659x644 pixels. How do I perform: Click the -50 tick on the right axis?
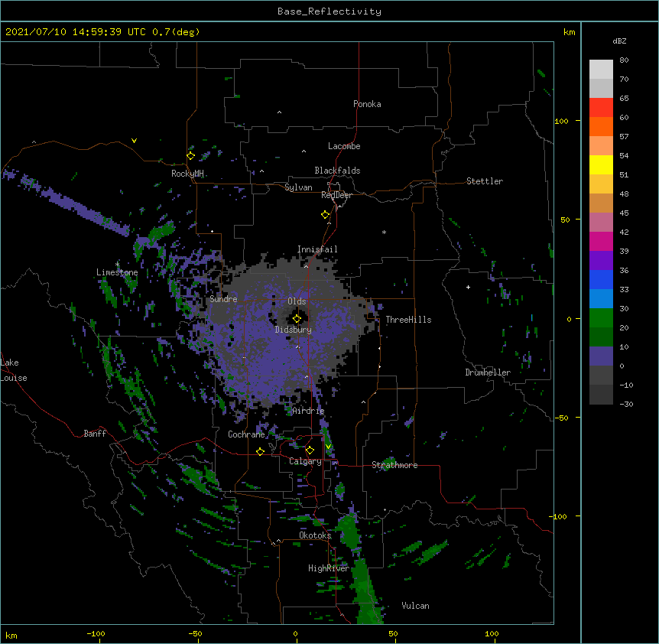(561, 418)
